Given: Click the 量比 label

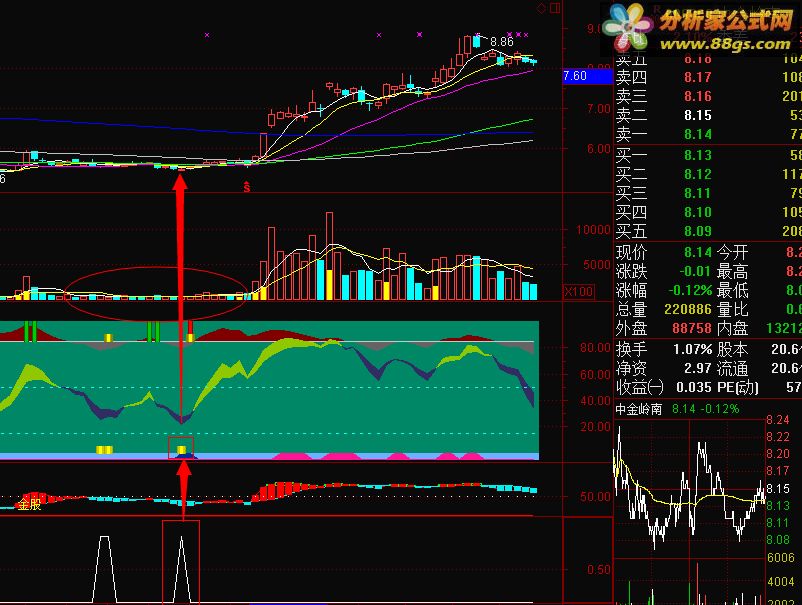Looking at the screenshot, I should (732, 309).
